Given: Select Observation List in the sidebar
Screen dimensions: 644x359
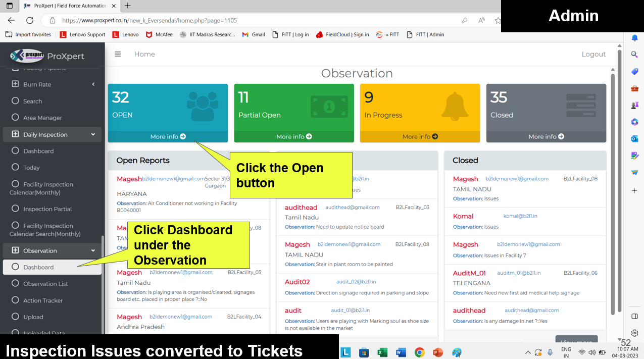Looking at the screenshot, I should coord(45,284).
